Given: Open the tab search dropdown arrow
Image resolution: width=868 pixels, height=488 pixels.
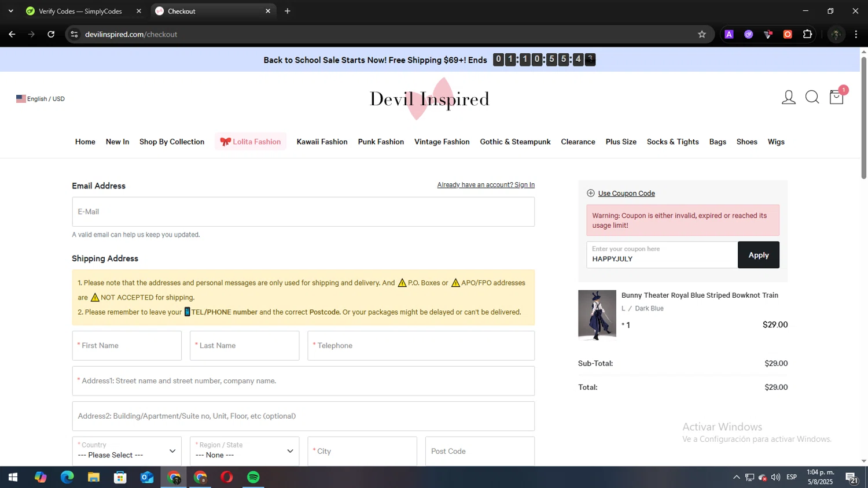Looking at the screenshot, I should pos(10,11).
